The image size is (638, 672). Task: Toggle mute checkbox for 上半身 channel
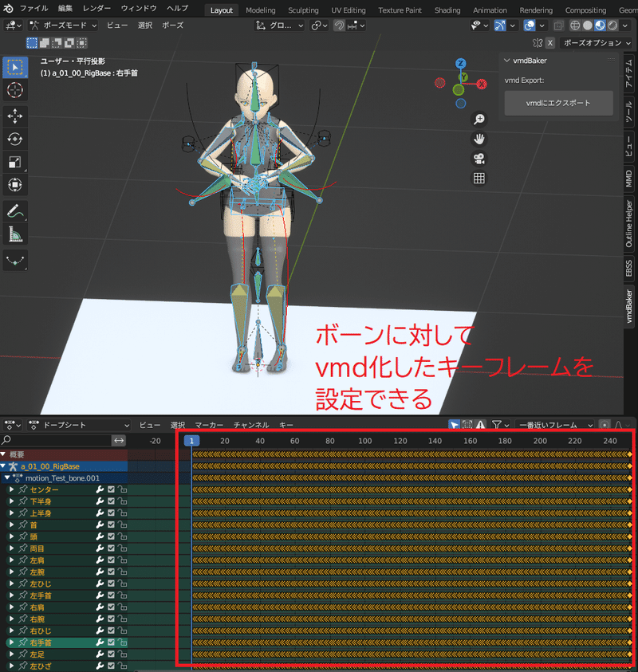(x=111, y=513)
